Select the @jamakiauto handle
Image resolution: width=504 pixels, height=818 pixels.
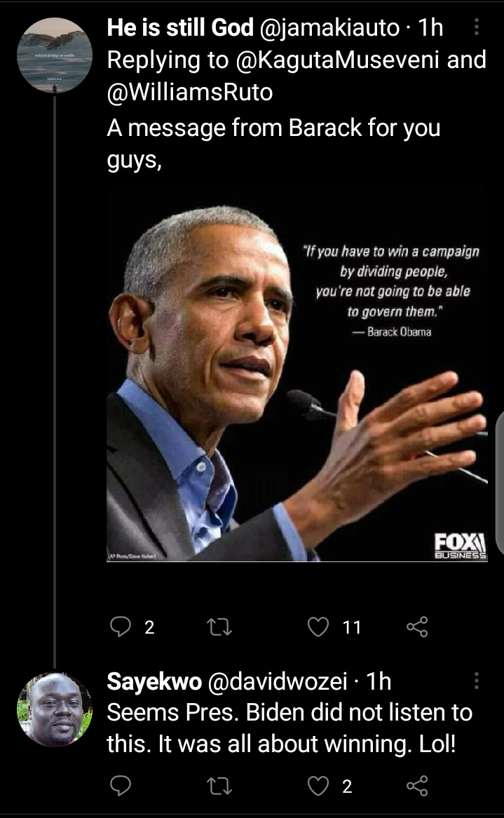pyautogui.click(x=329, y=27)
